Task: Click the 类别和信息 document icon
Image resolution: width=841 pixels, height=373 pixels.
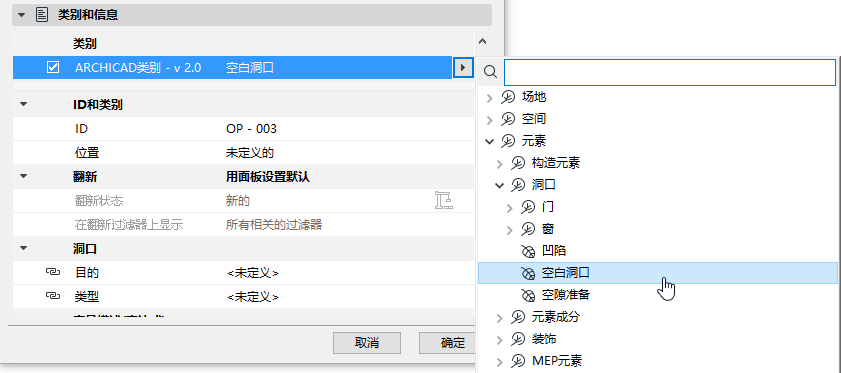Action: pos(41,14)
